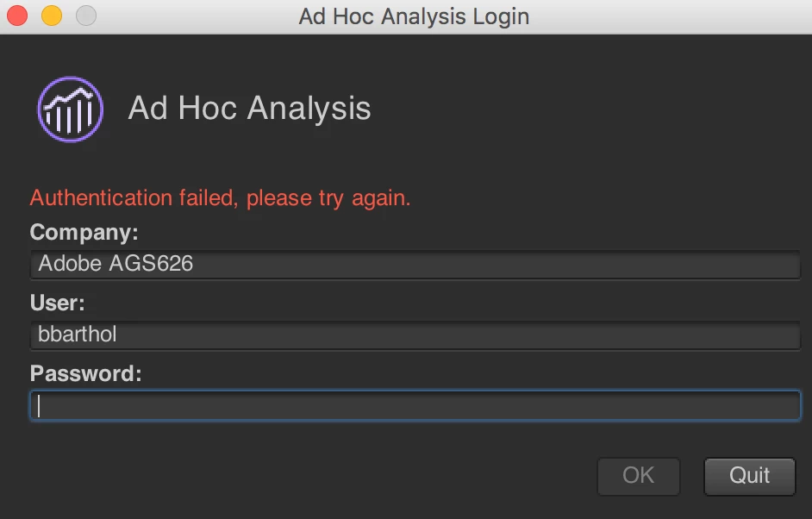This screenshot has height=519, width=812.
Task: Click the "Ad Hoc Analysis" heading text
Action: (x=249, y=109)
